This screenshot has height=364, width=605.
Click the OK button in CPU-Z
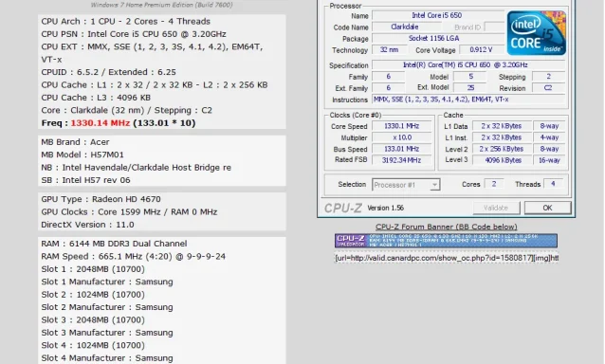point(547,208)
